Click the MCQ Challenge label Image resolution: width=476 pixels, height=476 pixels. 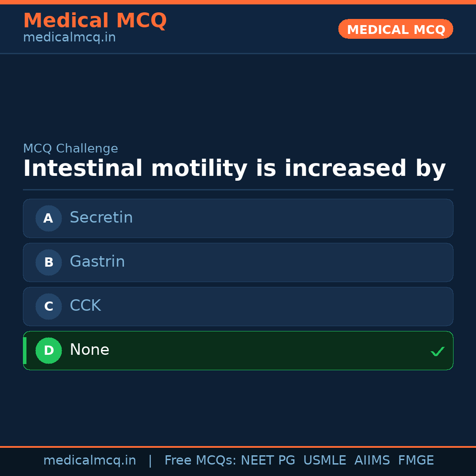tap(71, 149)
